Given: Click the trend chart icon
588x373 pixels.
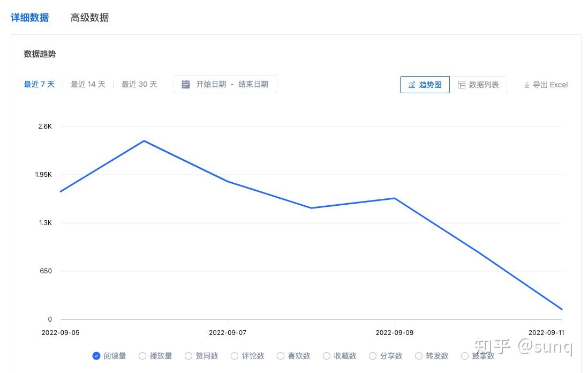Looking at the screenshot, I should pyautogui.click(x=412, y=85).
